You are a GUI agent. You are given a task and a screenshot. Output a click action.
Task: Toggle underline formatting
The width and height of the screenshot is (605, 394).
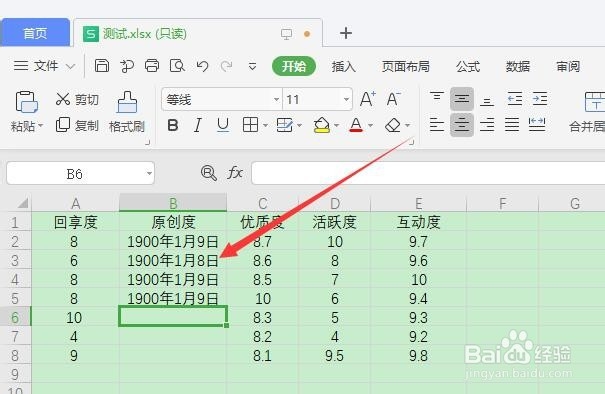click(223, 125)
